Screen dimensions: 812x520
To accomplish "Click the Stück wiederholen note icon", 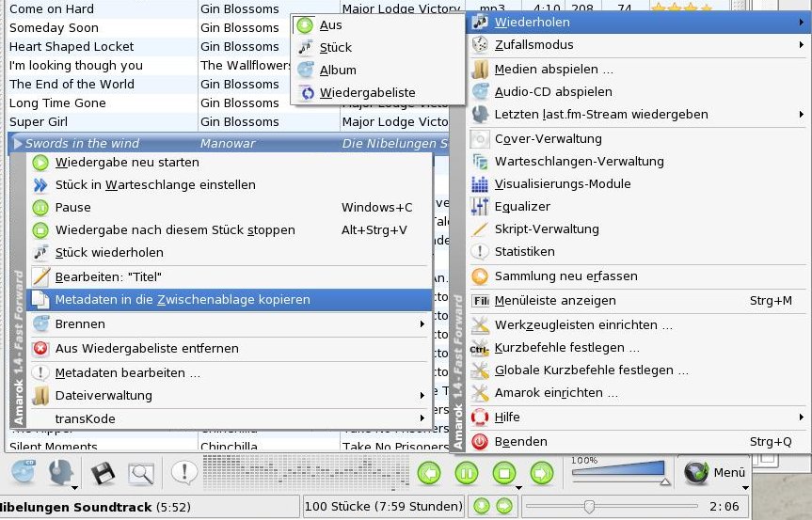I will pos(40,253).
